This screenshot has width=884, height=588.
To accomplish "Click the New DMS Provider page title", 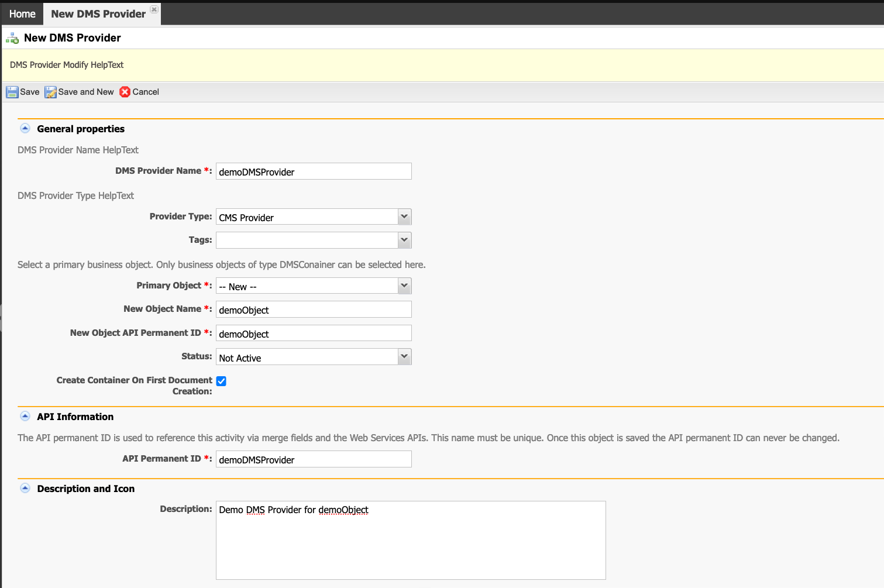I will 73,38.
